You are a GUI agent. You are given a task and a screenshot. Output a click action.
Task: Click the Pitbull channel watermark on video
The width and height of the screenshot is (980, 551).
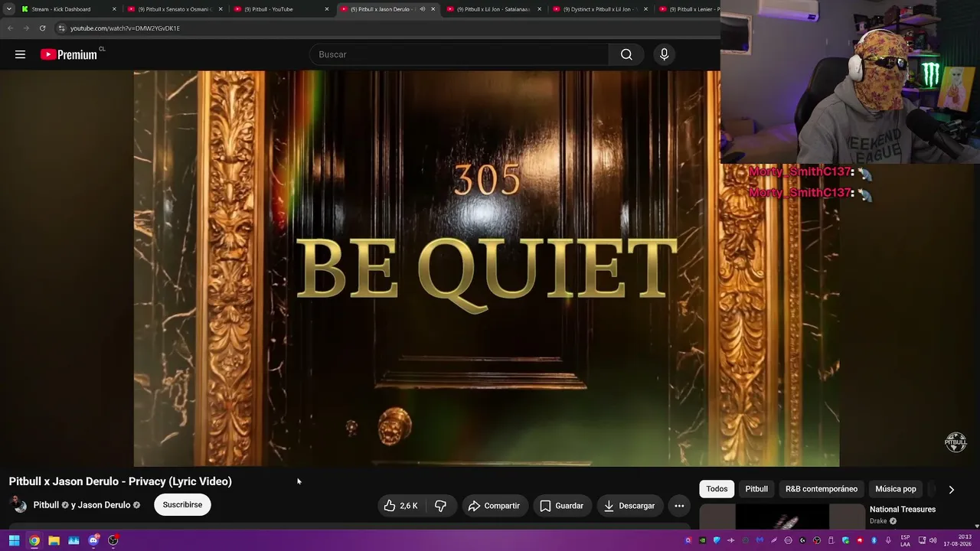(x=955, y=442)
